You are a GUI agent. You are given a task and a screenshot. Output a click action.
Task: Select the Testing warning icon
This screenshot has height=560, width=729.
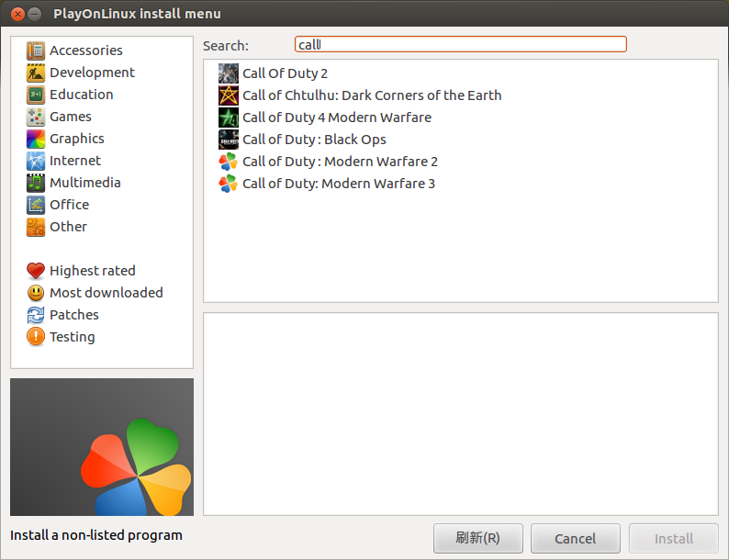(36, 337)
